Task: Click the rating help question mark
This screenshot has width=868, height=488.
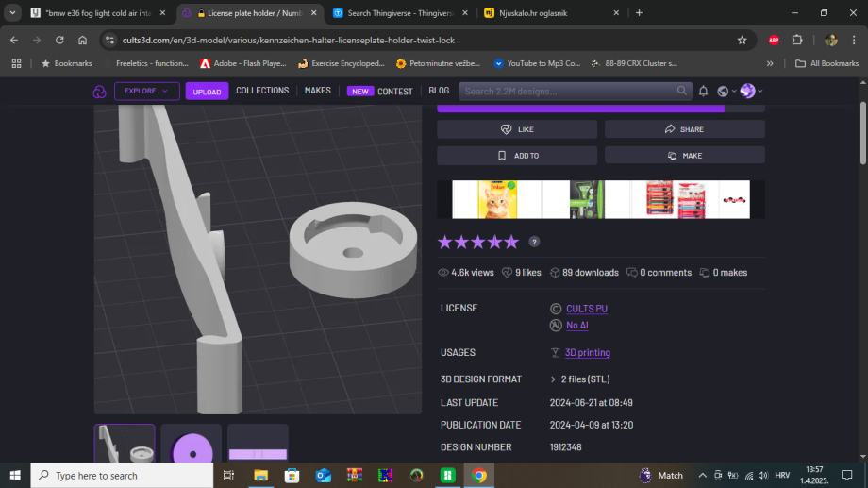Action: click(x=534, y=242)
